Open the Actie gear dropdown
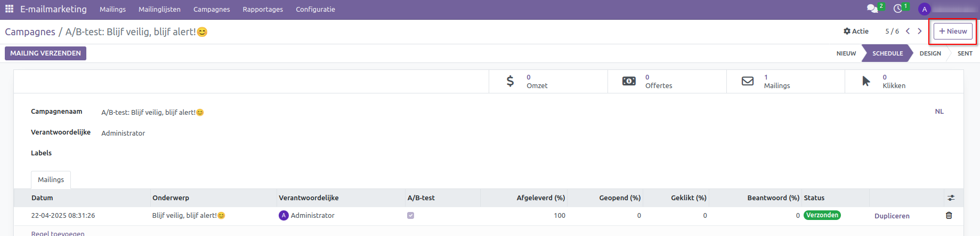Image resolution: width=980 pixels, height=236 pixels. coord(856,32)
